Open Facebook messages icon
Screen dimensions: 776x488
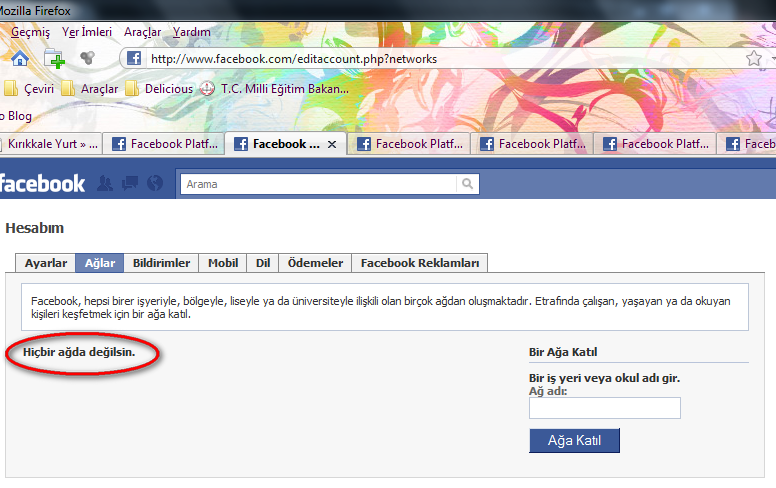(130, 184)
